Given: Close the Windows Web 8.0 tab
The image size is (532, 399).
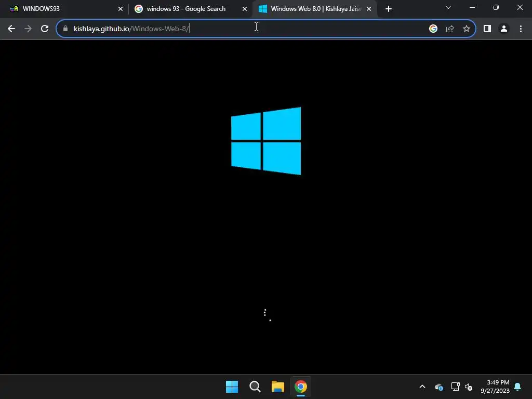Looking at the screenshot, I should point(369,9).
